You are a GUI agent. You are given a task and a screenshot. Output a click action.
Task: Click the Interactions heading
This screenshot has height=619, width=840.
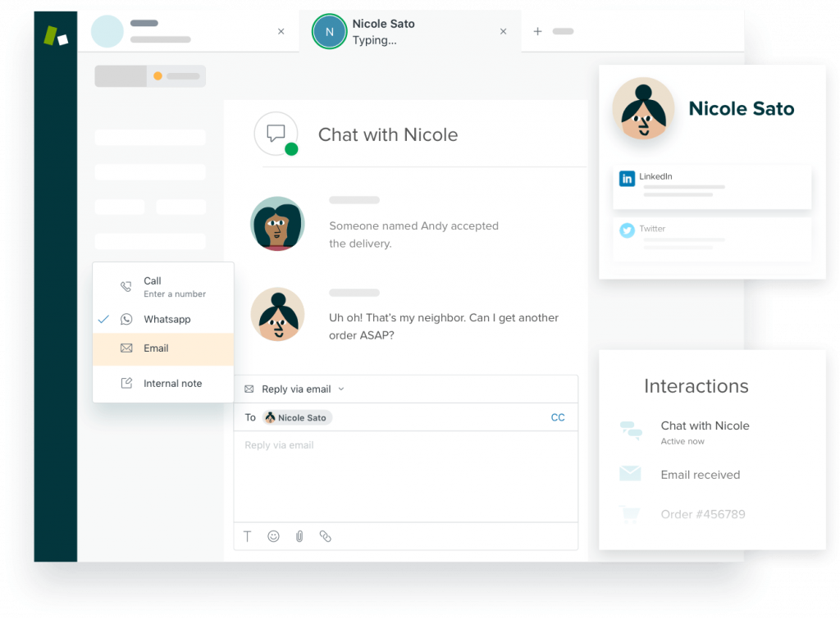[696, 386]
